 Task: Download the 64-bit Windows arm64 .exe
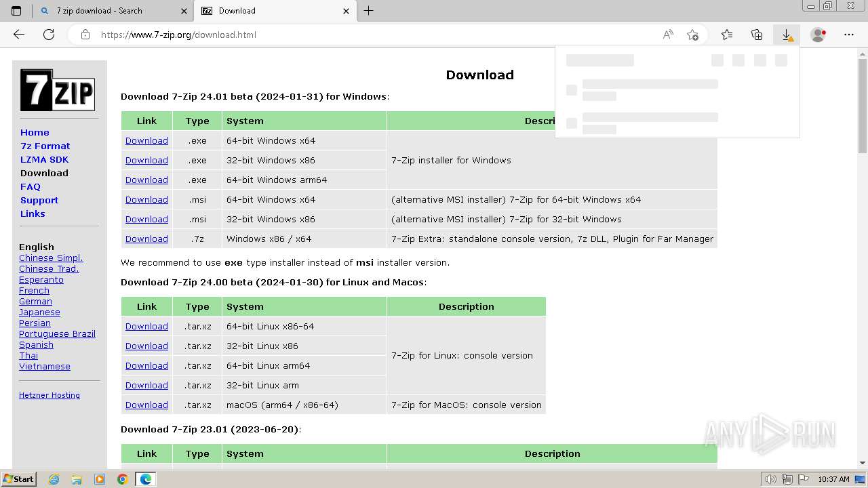tap(146, 180)
